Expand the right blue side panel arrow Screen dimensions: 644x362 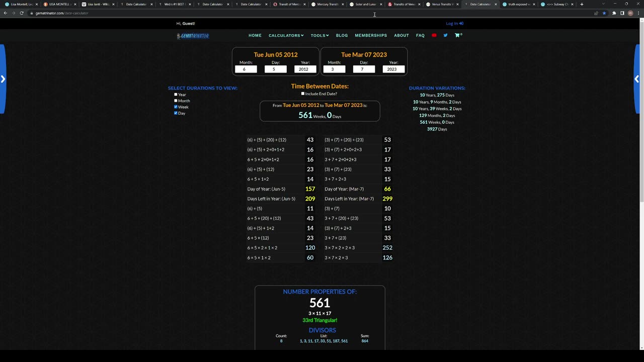636,79
